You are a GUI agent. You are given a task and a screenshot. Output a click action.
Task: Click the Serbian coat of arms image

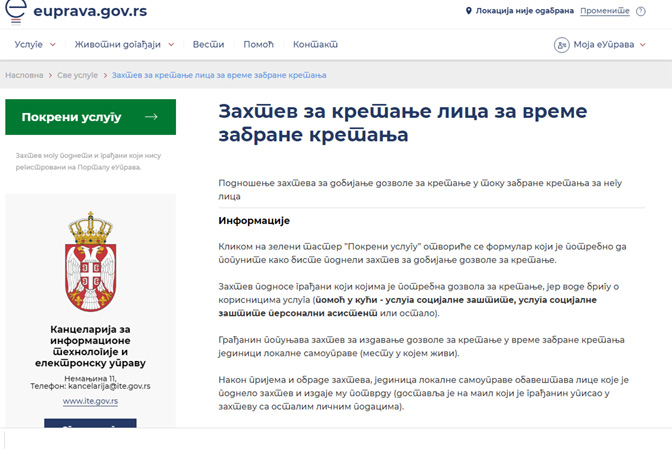click(x=91, y=263)
